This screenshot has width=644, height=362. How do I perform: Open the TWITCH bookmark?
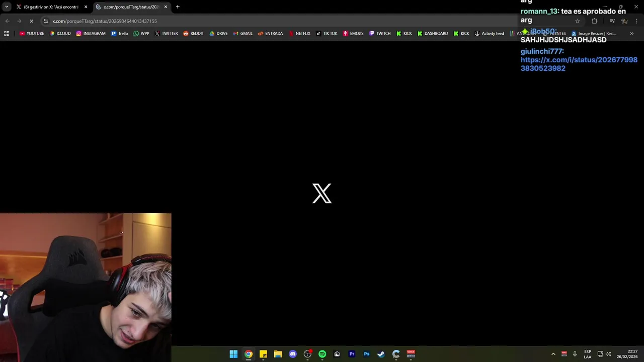379,33
